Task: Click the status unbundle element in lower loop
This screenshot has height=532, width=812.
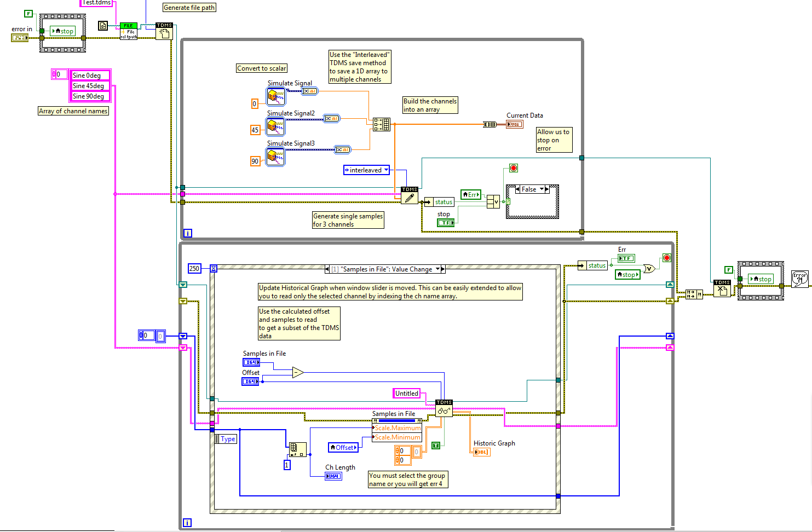Action: (592, 265)
